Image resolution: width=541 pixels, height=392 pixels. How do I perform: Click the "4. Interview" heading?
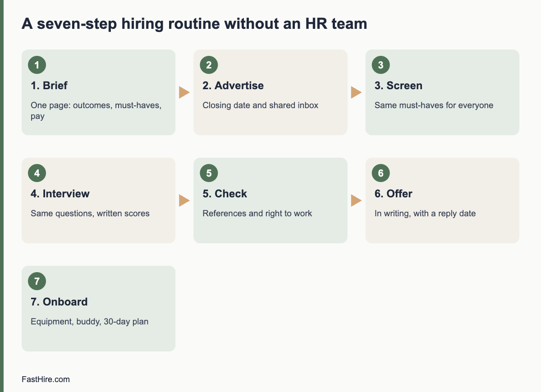pos(60,194)
